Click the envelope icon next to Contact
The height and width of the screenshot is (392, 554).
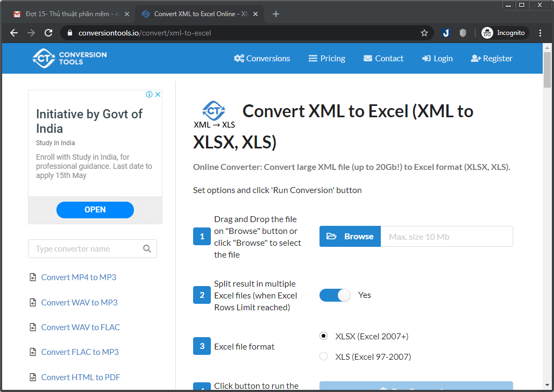click(368, 58)
